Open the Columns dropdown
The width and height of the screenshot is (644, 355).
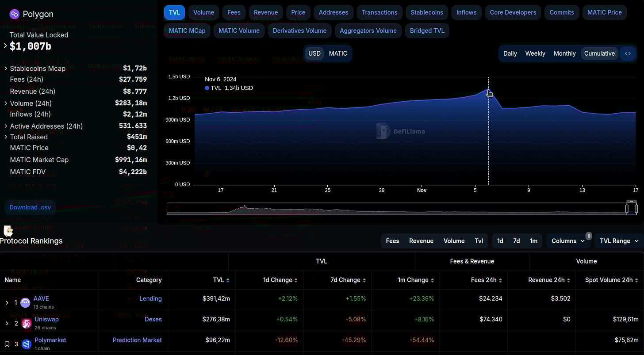pyautogui.click(x=568, y=241)
